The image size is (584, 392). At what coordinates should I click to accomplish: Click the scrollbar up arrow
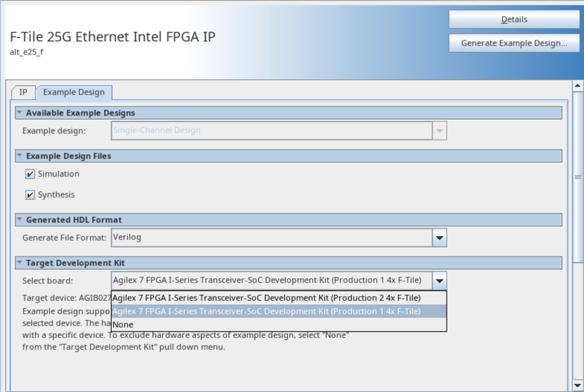coord(578,86)
